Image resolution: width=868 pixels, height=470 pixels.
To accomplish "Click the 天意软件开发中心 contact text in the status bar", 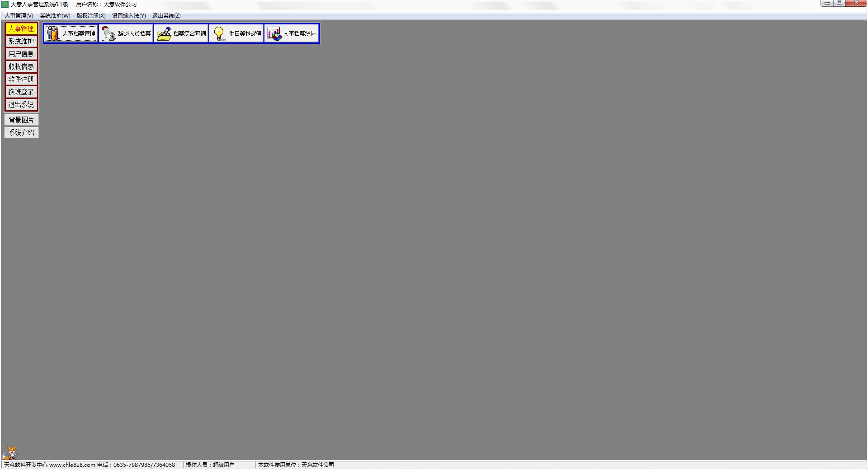I will tap(90, 465).
